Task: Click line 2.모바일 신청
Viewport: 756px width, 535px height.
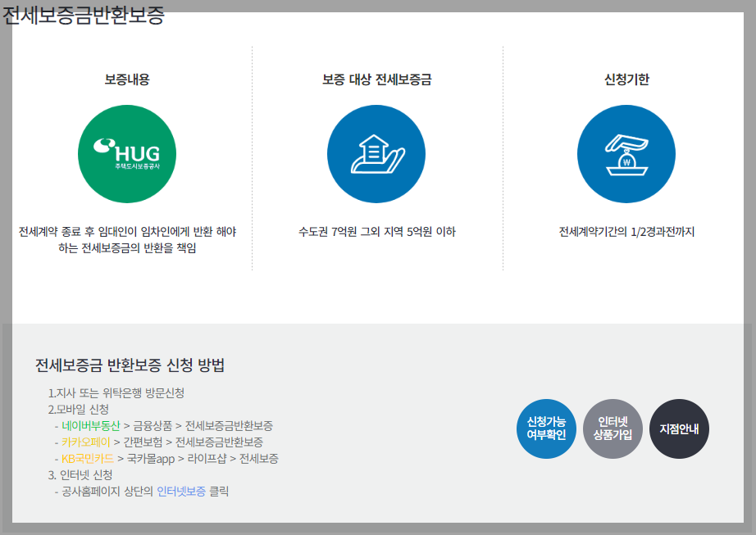Action: [79, 410]
